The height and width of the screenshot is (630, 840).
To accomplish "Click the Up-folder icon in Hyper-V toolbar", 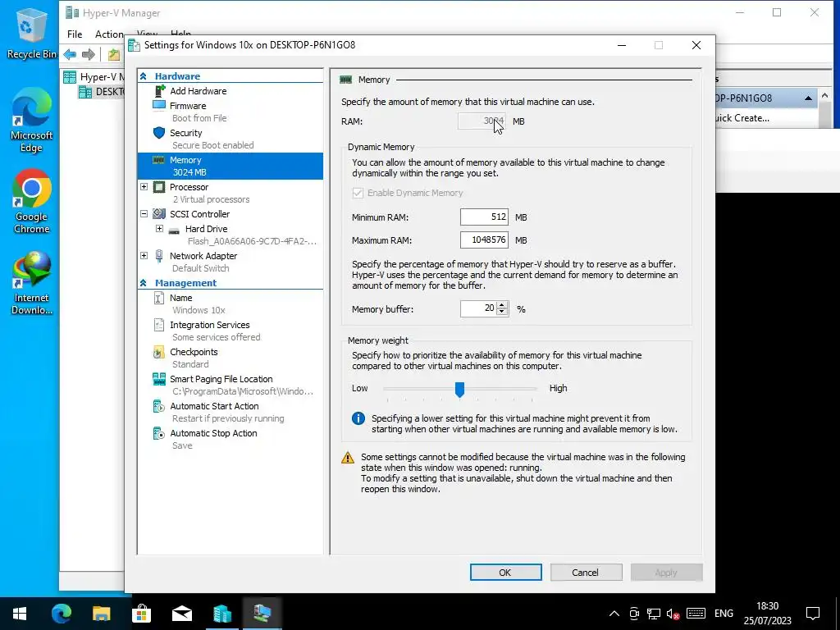I will (x=113, y=54).
